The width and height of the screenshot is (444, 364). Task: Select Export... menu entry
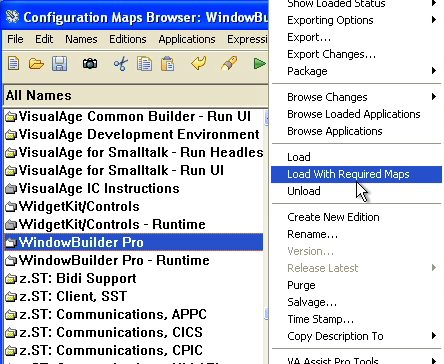(356, 37)
